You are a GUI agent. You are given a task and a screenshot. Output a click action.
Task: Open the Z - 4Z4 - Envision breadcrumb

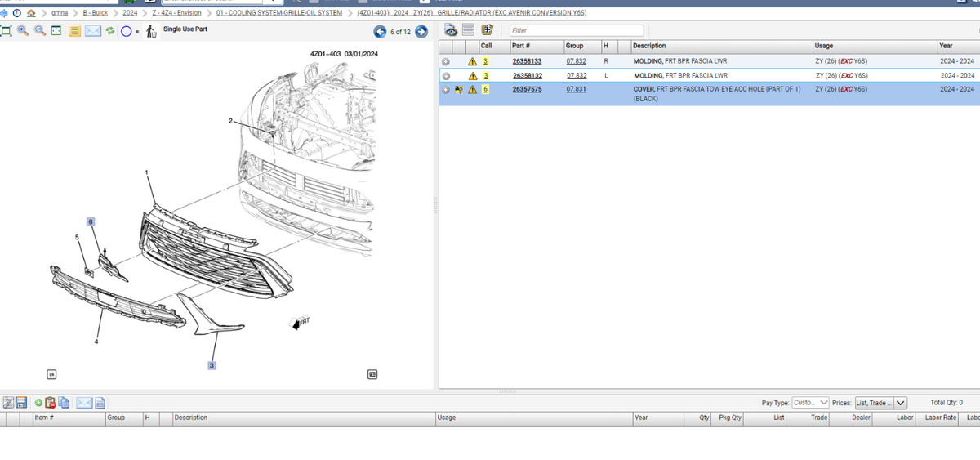[177, 13]
